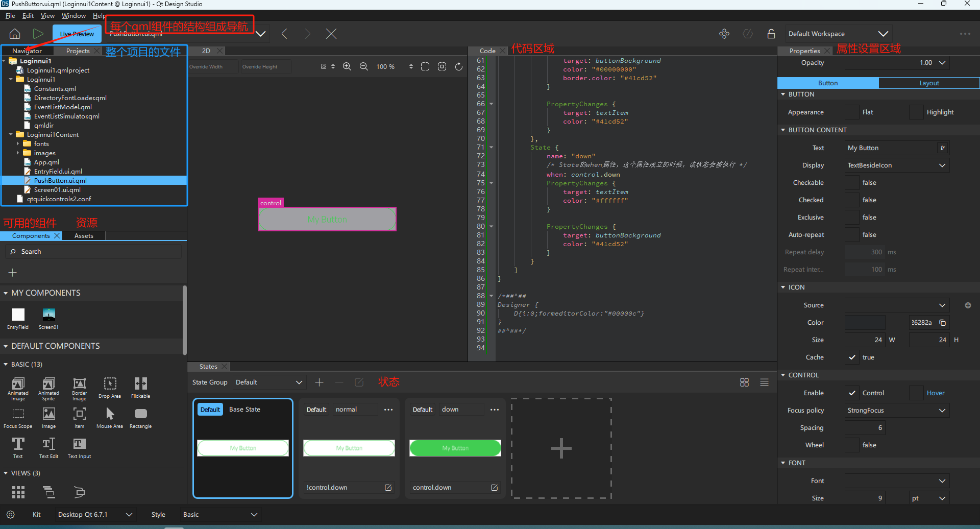Toggle the Wheel checkbox

852,445
